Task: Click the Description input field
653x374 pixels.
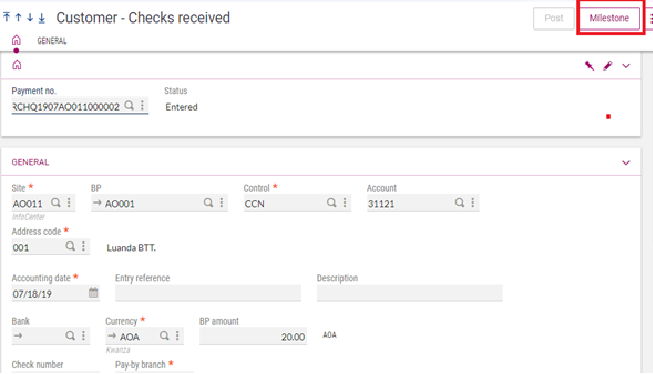Action: click(409, 293)
